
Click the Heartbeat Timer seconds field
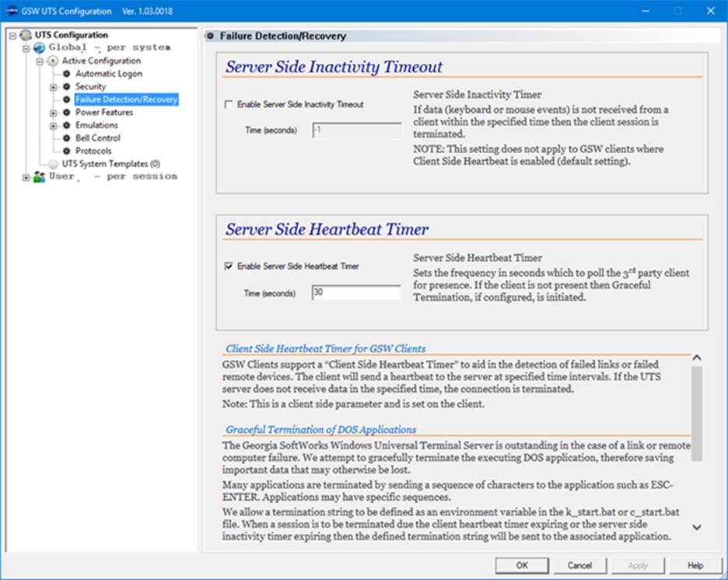(x=356, y=292)
